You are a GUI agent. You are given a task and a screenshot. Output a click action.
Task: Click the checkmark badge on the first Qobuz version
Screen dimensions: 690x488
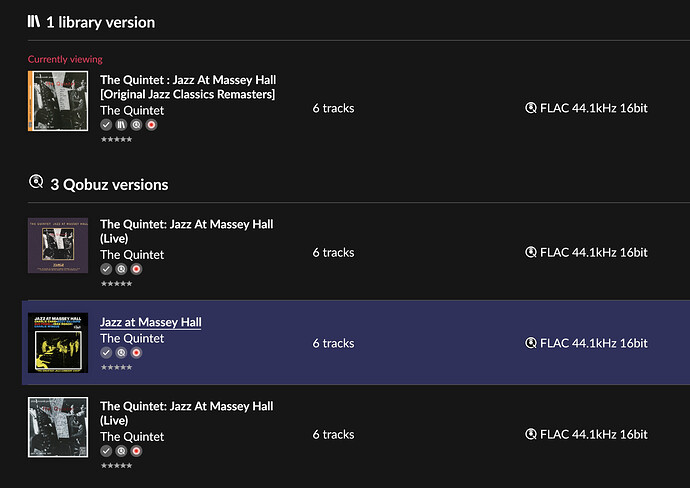[x=106, y=269]
